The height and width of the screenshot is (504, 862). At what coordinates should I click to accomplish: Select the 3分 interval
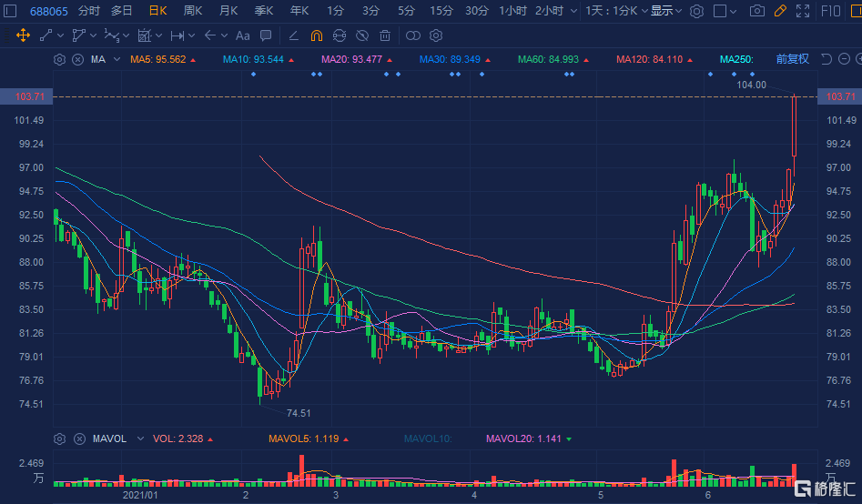(x=370, y=11)
